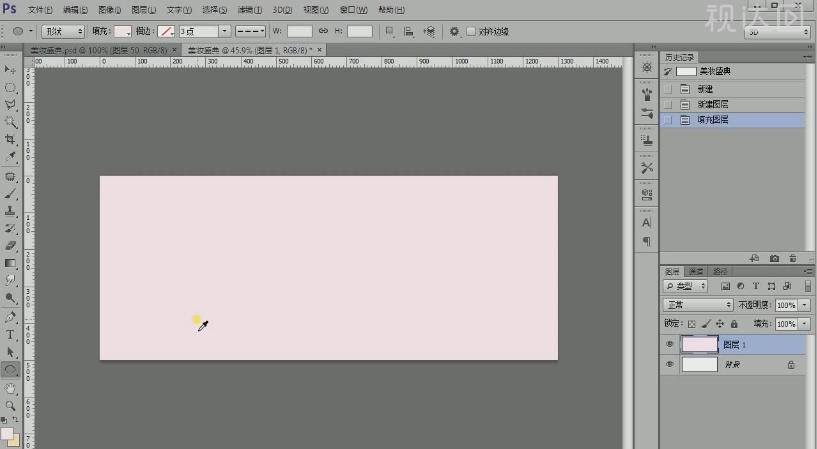Viewport: 817px width, 449px height.
Task: Open the Clone Source panel icon
Action: coord(647,140)
